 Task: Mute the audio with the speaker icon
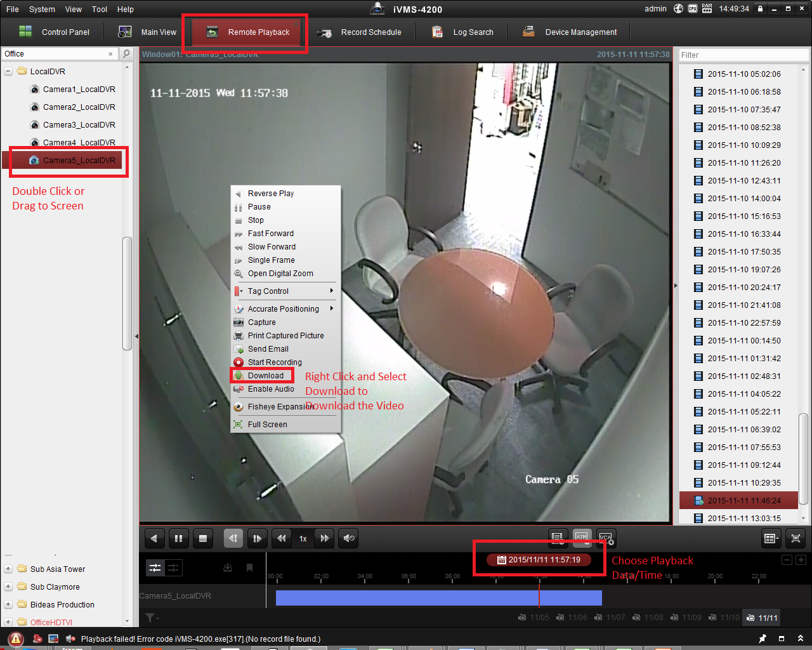click(349, 538)
